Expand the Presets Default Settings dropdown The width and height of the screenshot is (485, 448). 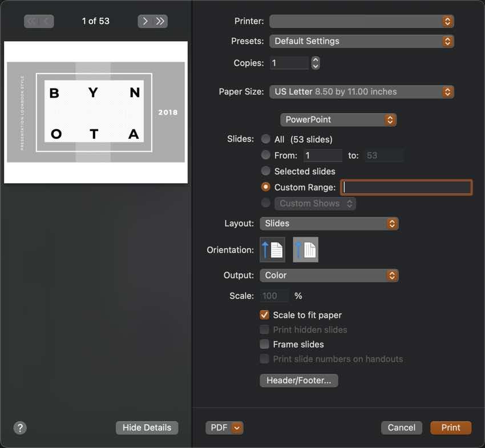[x=361, y=41]
